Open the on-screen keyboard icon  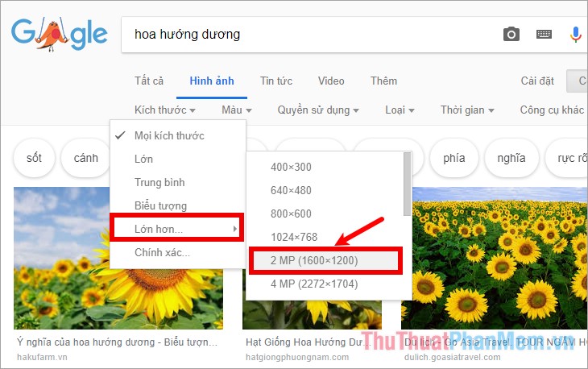click(544, 35)
